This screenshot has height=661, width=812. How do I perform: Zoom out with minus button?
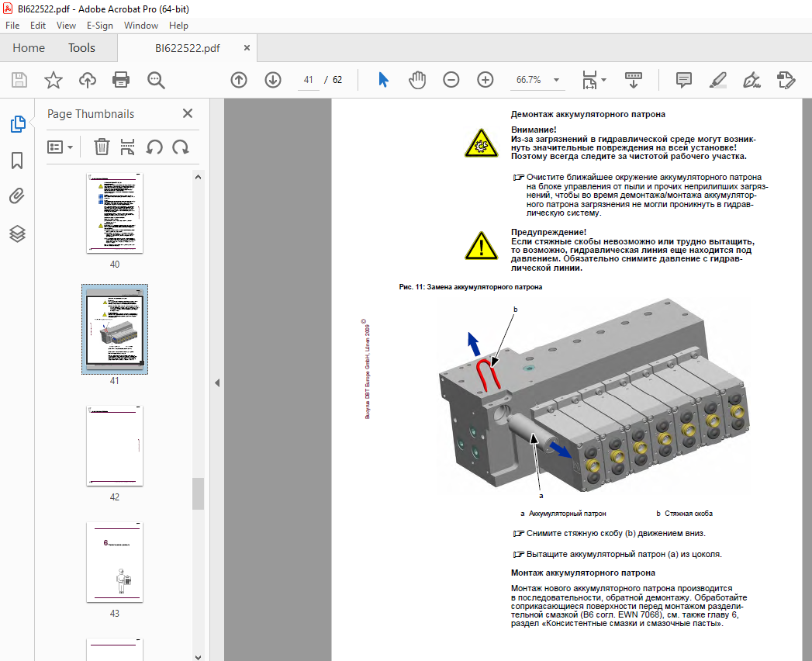click(451, 80)
